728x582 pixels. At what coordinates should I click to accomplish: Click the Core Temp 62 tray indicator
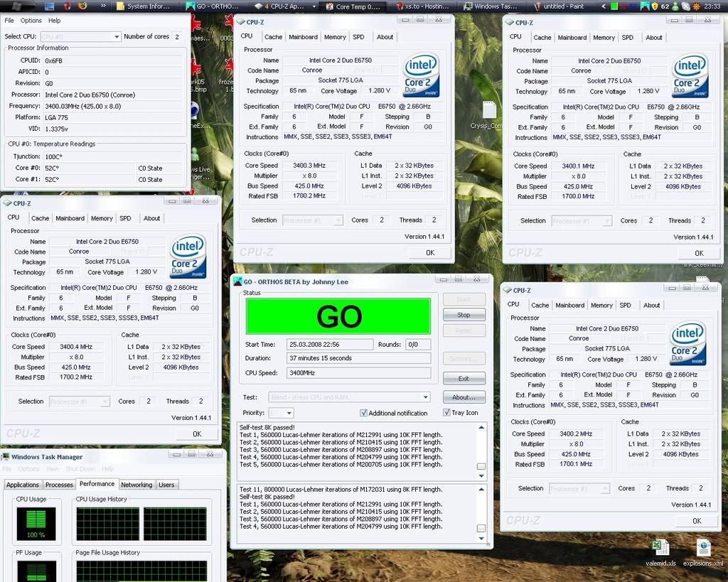pos(665,6)
